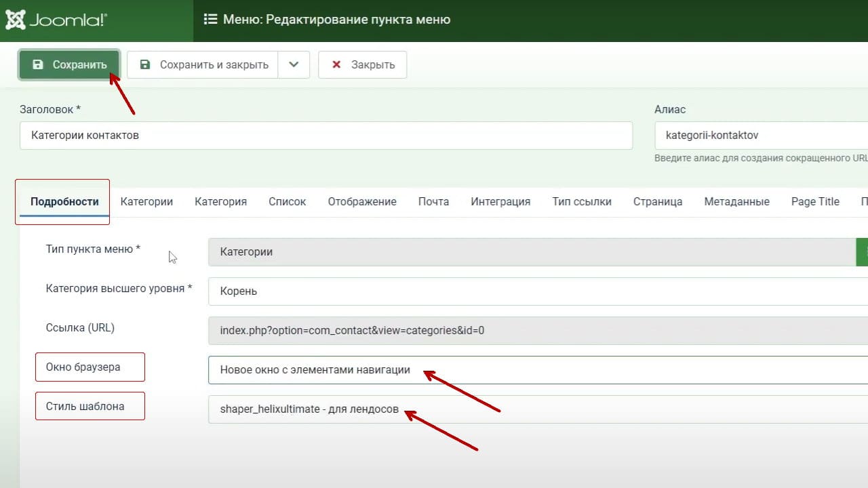Open the Категория высшего уровня dropdown

point(538,291)
